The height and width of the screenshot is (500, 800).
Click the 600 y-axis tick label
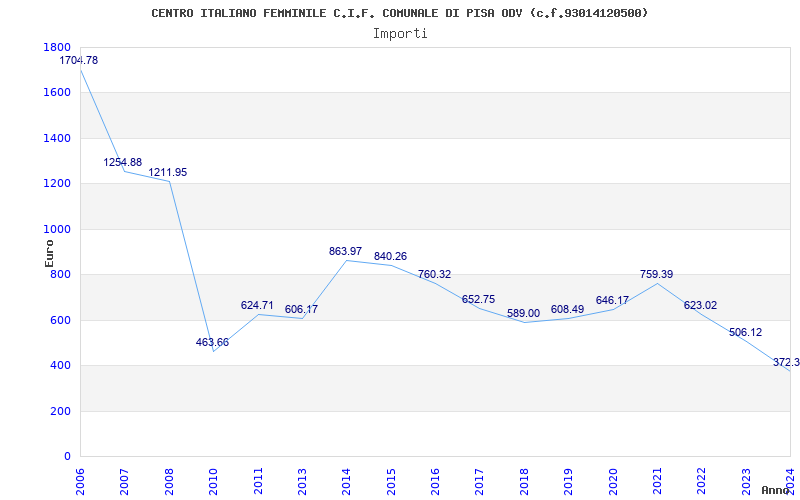(x=61, y=320)
